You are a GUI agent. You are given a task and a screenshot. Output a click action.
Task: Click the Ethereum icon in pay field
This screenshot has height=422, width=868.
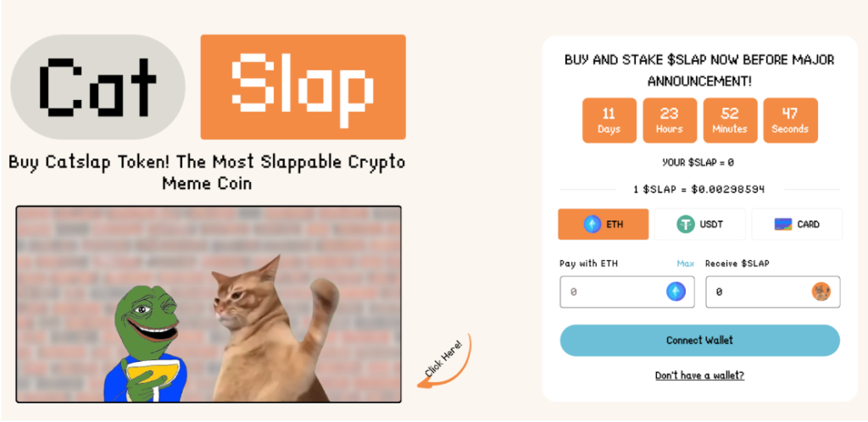click(x=676, y=292)
